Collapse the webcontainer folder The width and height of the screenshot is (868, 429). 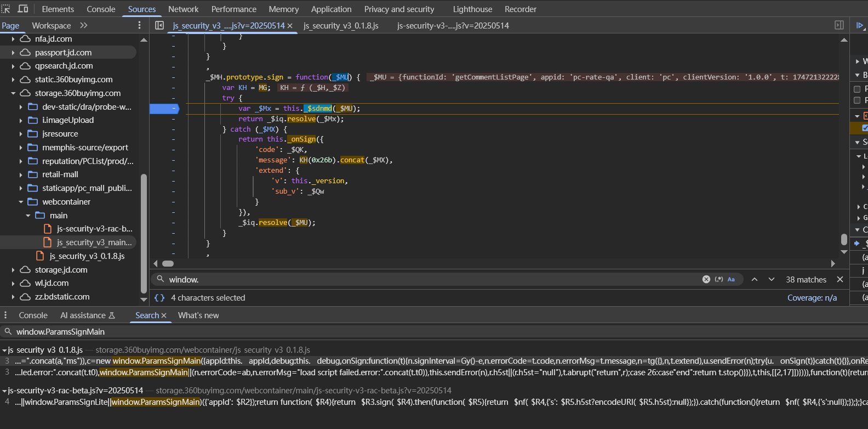tap(21, 202)
